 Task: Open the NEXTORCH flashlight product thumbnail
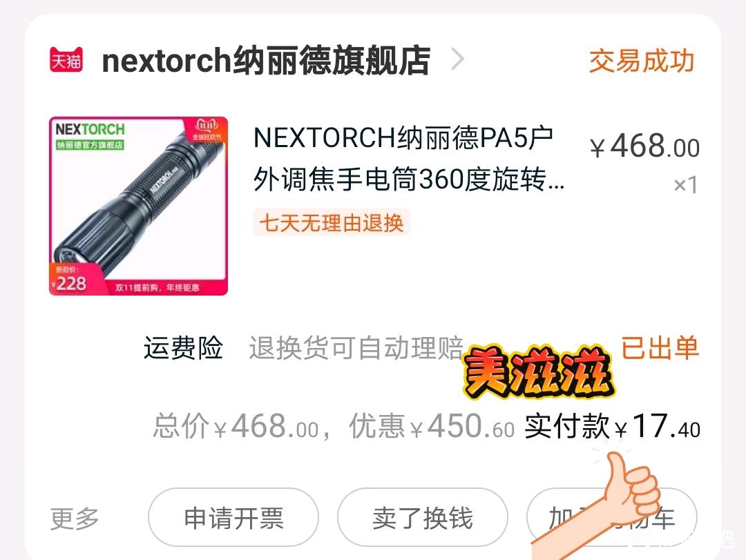[138, 206]
